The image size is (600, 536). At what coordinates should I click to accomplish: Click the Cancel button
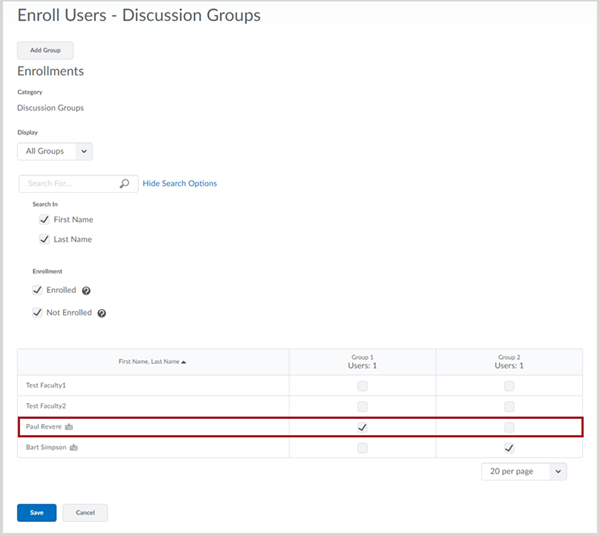(x=85, y=513)
